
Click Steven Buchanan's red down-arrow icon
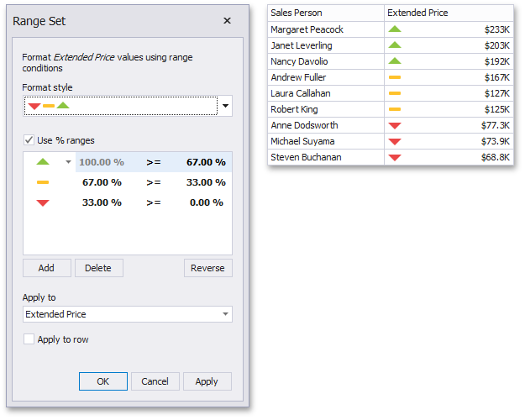pyautogui.click(x=395, y=157)
